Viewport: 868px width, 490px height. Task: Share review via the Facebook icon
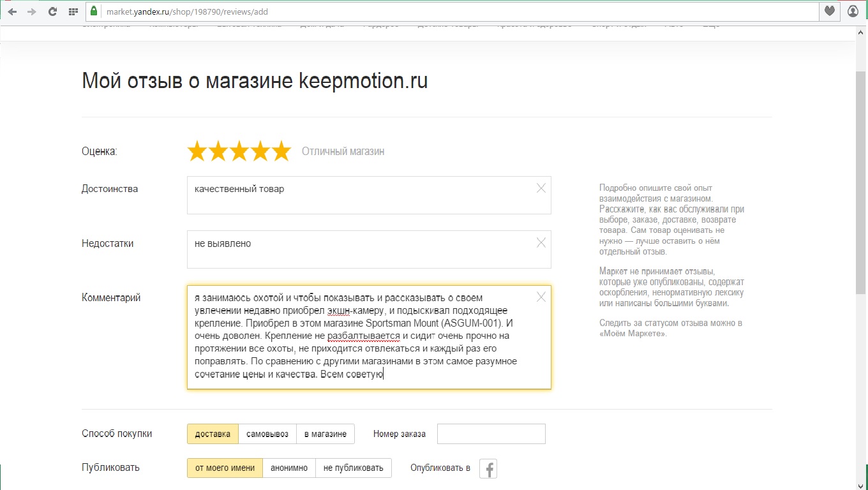pyautogui.click(x=488, y=469)
